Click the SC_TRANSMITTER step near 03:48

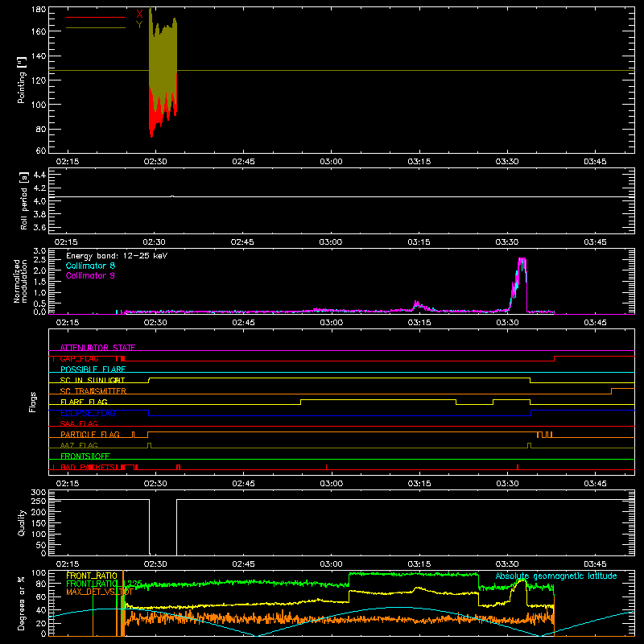[x=612, y=391]
